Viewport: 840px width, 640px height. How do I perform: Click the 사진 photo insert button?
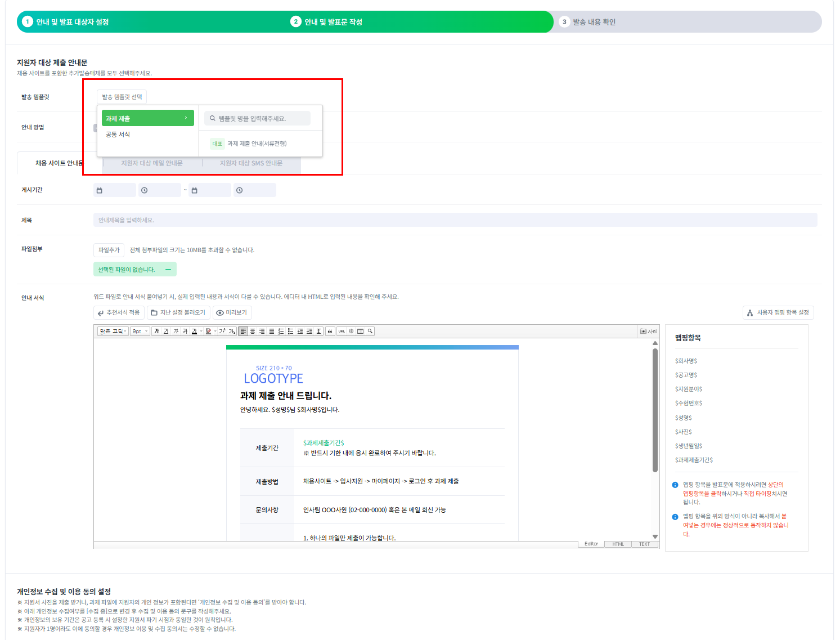pos(649,332)
